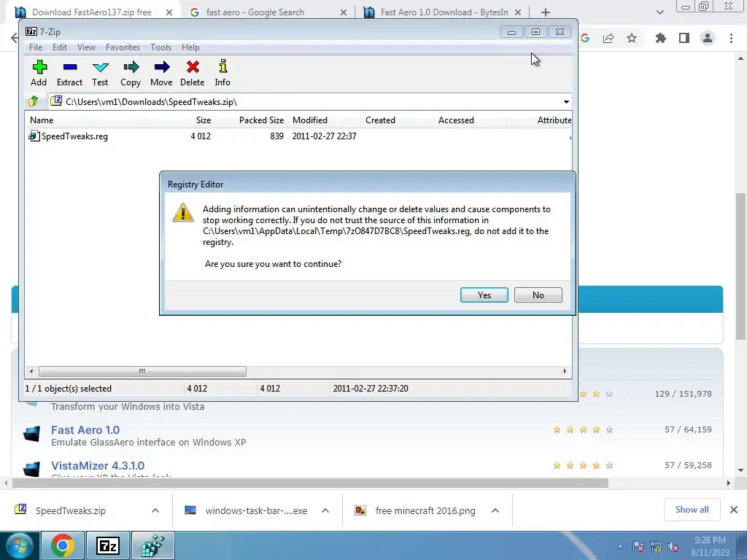Image resolution: width=747 pixels, height=560 pixels.
Task: Click the network tray icon
Action: [x=656, y=547]
